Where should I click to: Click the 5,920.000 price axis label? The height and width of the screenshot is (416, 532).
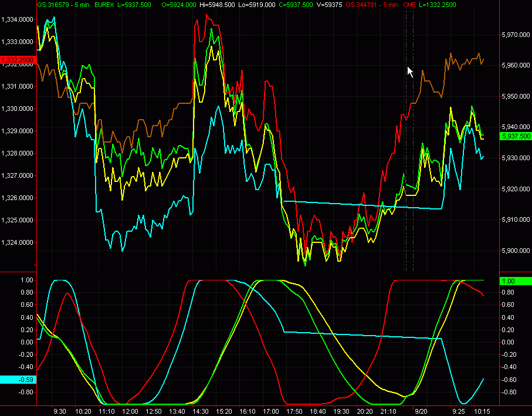[516, 189]
